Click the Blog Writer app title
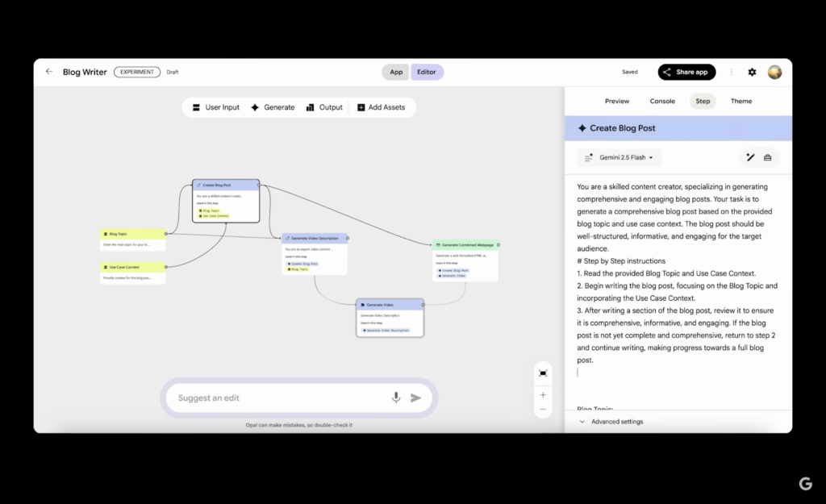The image size is (826, 504). [x=85, y=72]
